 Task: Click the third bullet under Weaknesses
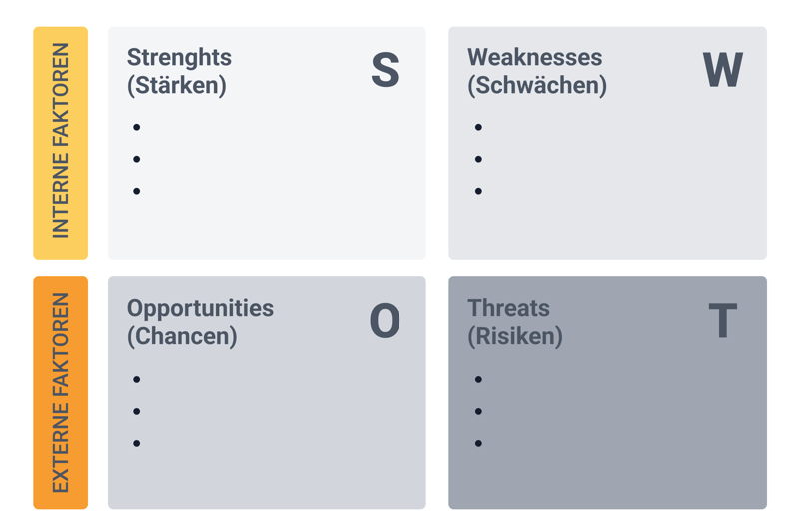click(479, 191)
